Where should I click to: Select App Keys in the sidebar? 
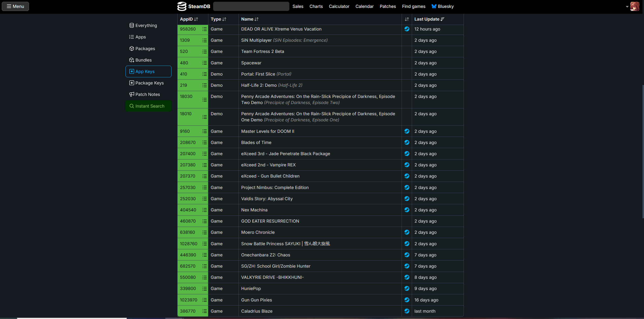(x=148, y=71)
